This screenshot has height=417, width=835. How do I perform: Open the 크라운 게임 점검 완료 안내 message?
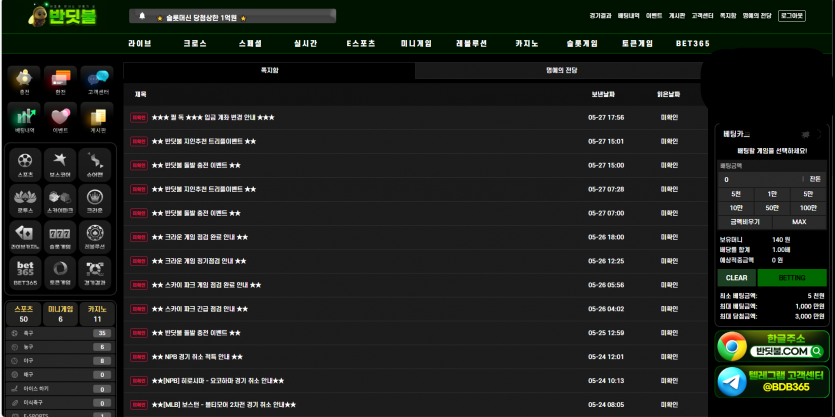pyautogui.click(x=200, y=237)
